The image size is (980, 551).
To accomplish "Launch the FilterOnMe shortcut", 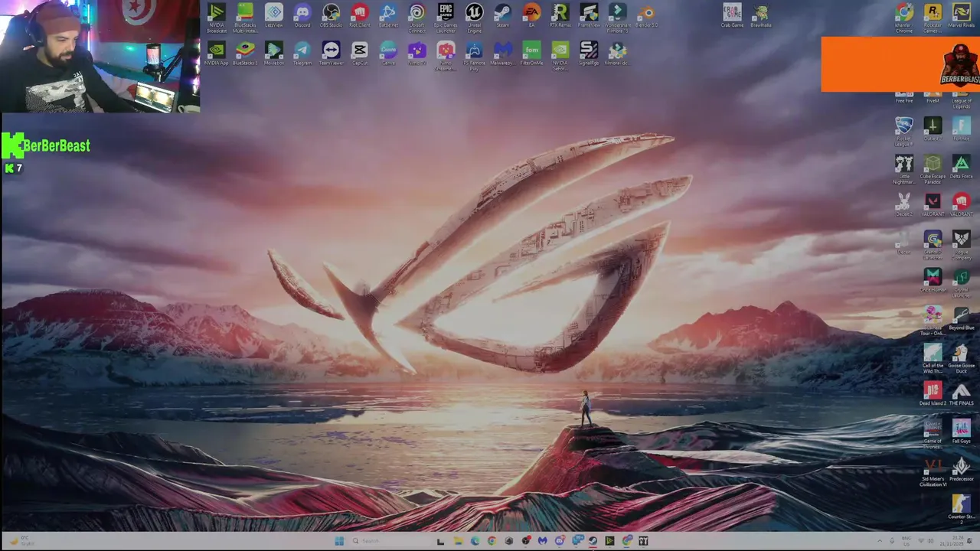I will [x=531, y=54].
